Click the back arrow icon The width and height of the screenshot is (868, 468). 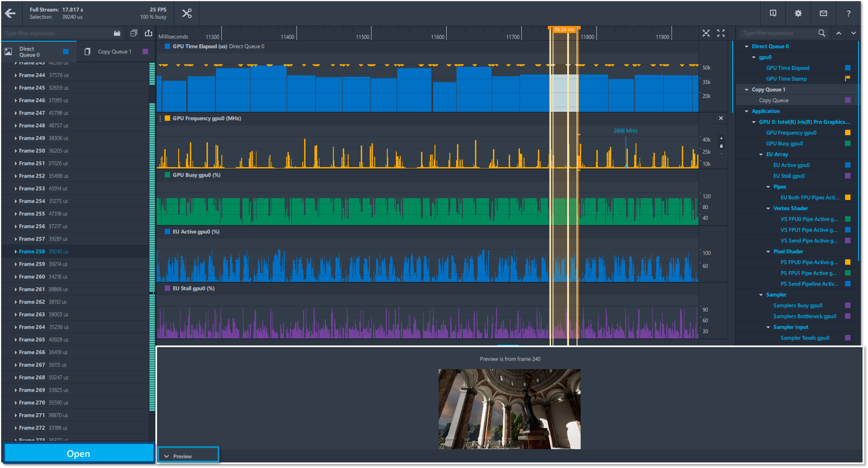coord(10,13)
